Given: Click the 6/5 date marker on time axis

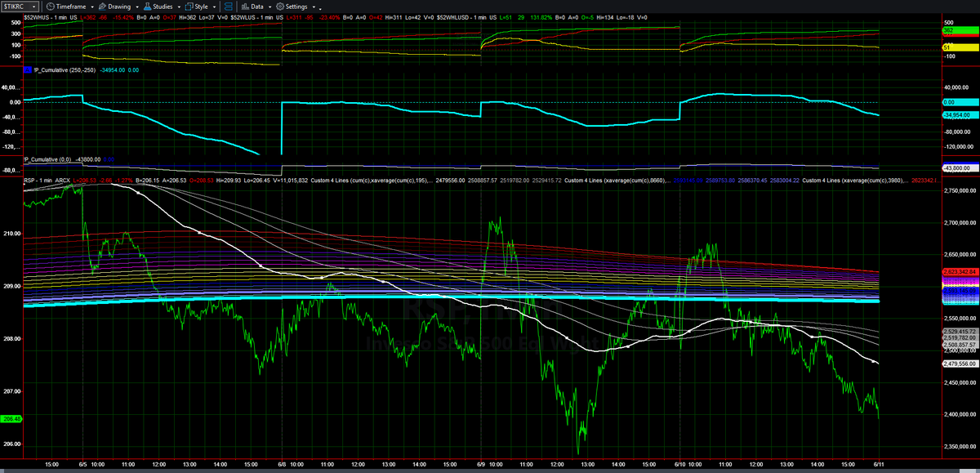Looking at the screenshot, I should 83,464.
